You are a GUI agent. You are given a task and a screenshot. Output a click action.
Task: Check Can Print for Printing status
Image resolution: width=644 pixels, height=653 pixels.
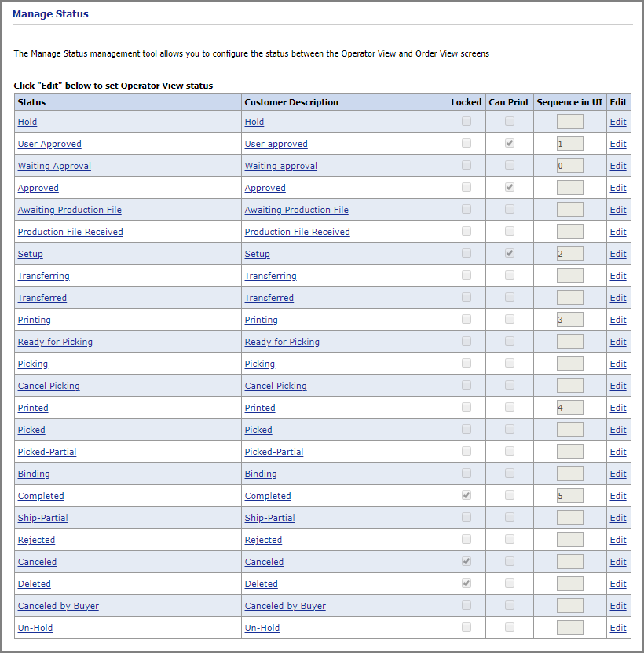509,319
